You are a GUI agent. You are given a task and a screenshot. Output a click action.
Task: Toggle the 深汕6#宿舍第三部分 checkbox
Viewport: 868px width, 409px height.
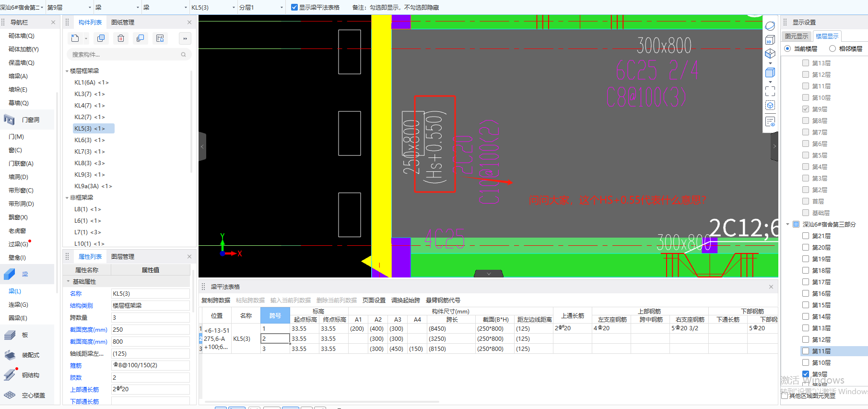point(796,224)
